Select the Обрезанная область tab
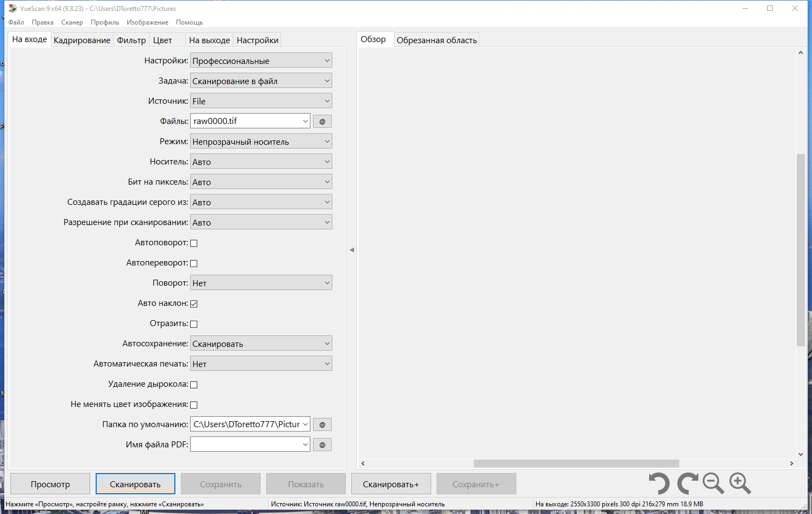The width and height of the screenshot is (812, 514). 437,40
